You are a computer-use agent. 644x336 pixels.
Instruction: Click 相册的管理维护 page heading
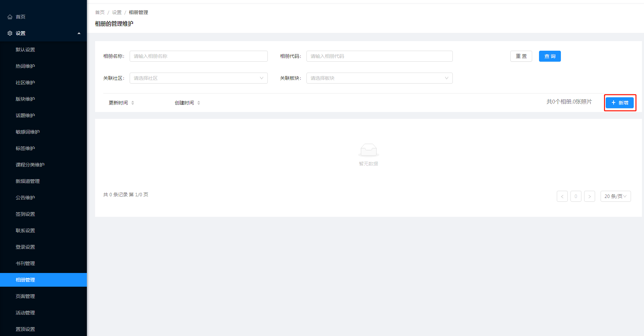(114, 24)
